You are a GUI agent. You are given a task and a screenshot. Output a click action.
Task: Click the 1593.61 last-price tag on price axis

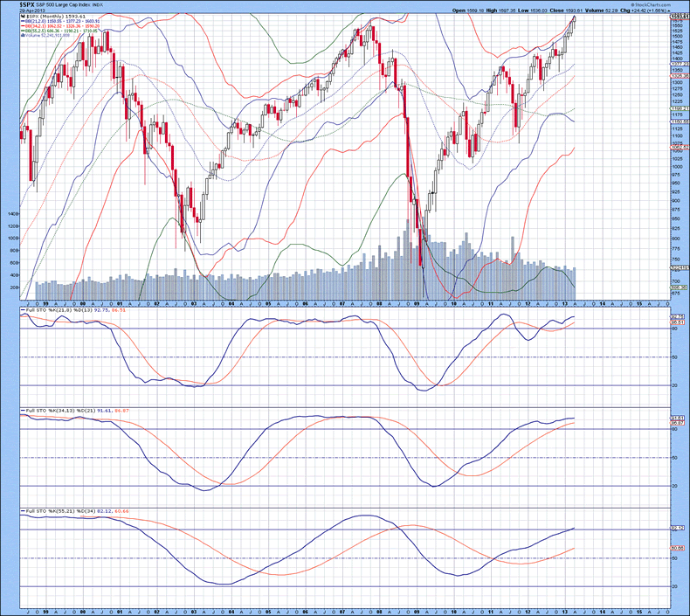pyautogui.click(x=679, y=17)
